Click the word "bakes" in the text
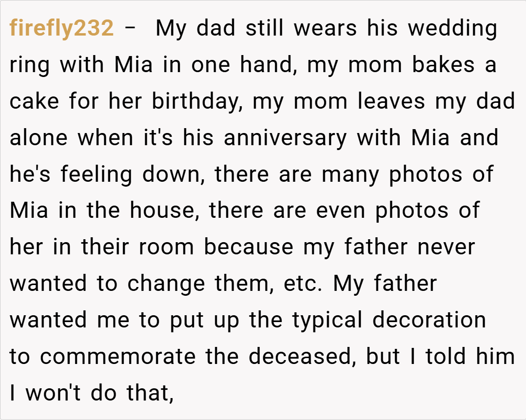Viewport: 526px width, 420px height. (x=443, y=65)
